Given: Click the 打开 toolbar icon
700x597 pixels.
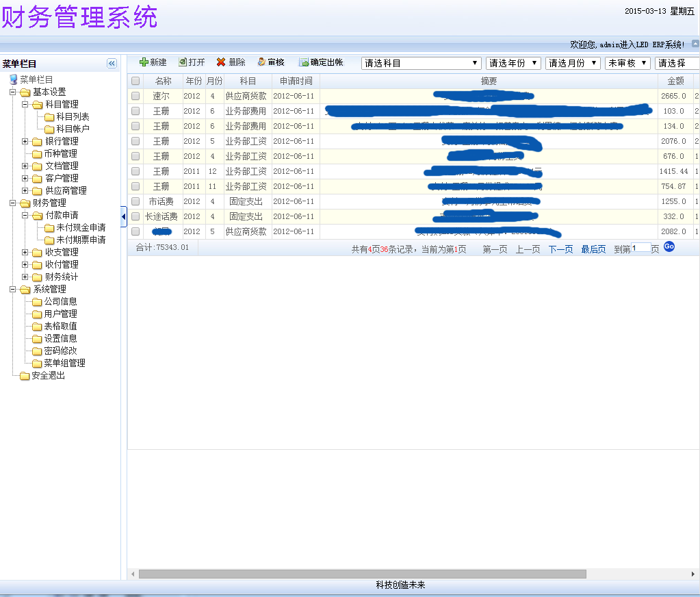Looking at the screenshot, I should point(183,62).
